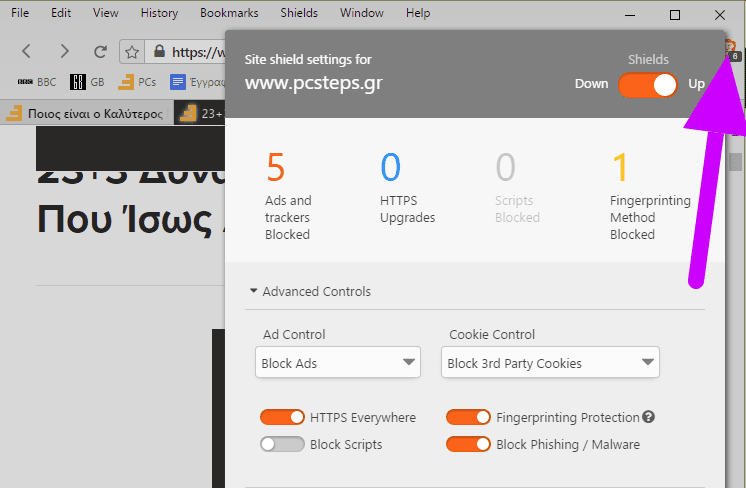
Task: Click the forward navigation arrow
Action: click(64, 51)
